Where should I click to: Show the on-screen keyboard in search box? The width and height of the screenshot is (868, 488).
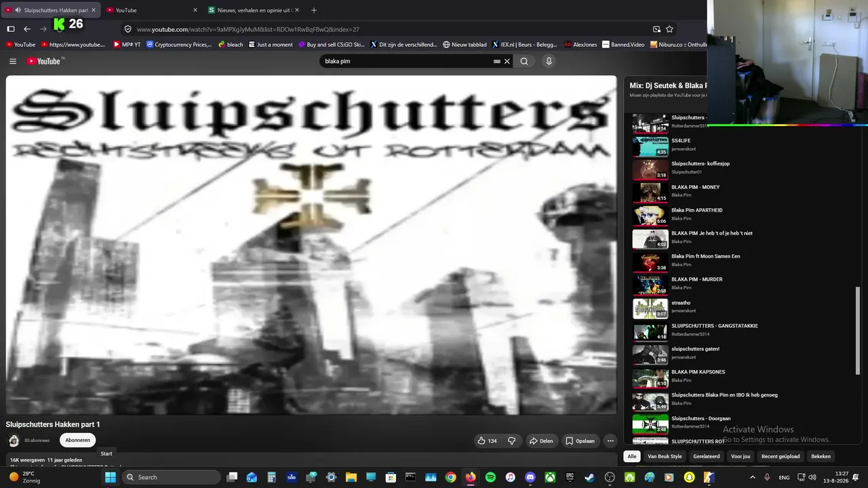[x=497, y=61]
